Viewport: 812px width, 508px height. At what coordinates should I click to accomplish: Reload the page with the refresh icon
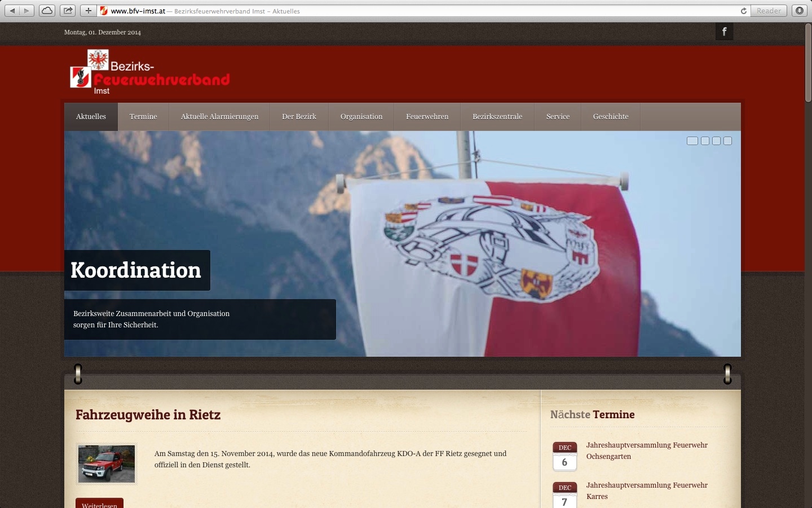(743, 11)
